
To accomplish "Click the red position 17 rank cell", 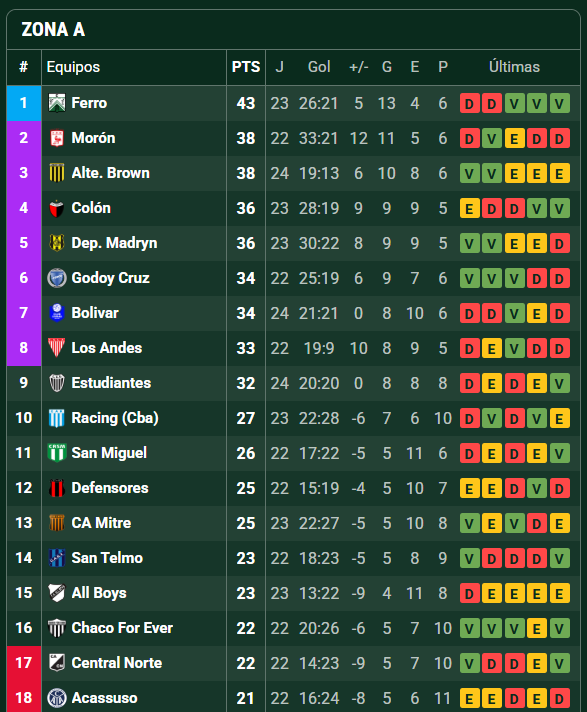I will pos(24,663).
